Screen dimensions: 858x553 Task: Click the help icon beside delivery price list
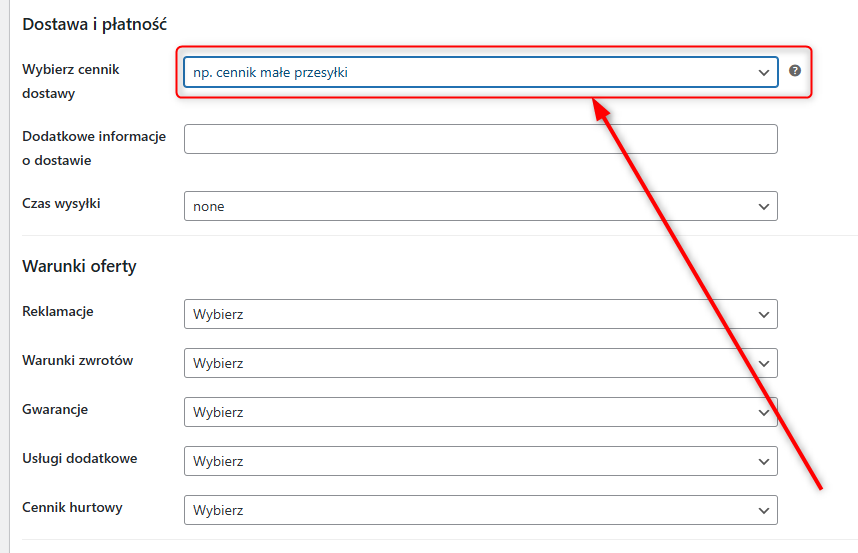[x=795, y=71]
